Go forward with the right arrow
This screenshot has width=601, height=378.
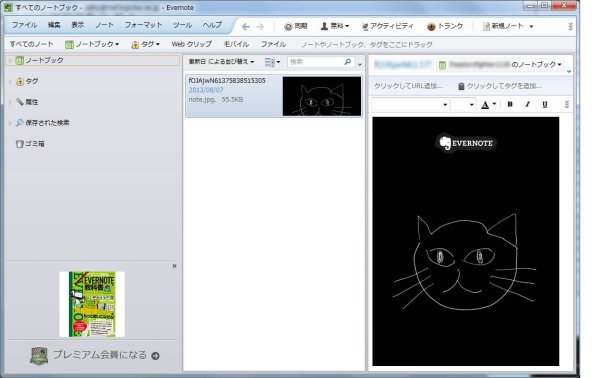coord(260,26)
